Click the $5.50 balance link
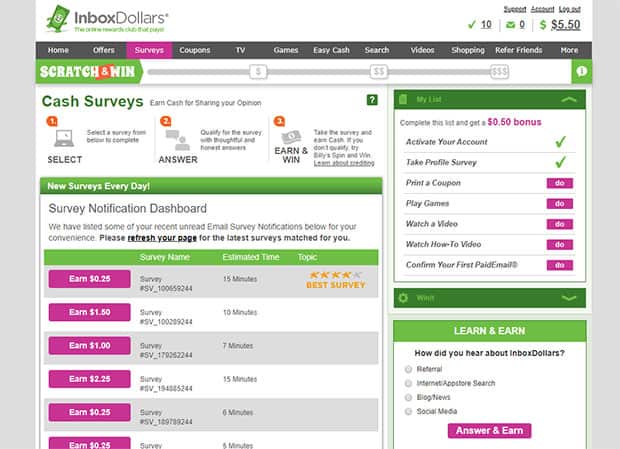 [x=566, y=25]
